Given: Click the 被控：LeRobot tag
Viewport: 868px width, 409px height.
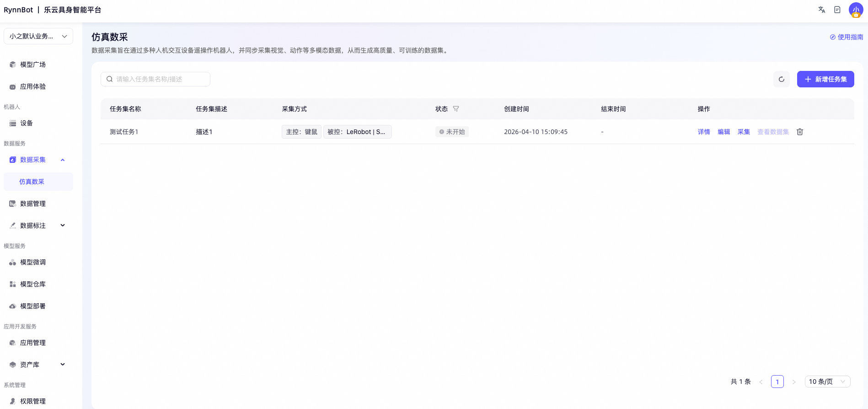Looking at the screenshot, I should (358, 132).
